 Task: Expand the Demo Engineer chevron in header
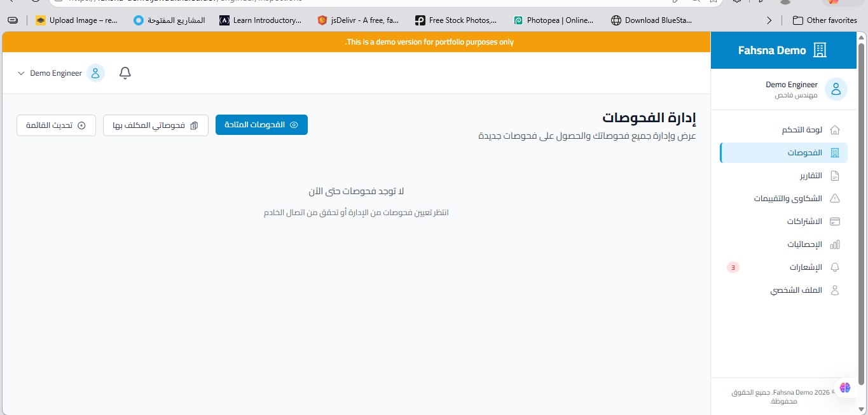21,73
